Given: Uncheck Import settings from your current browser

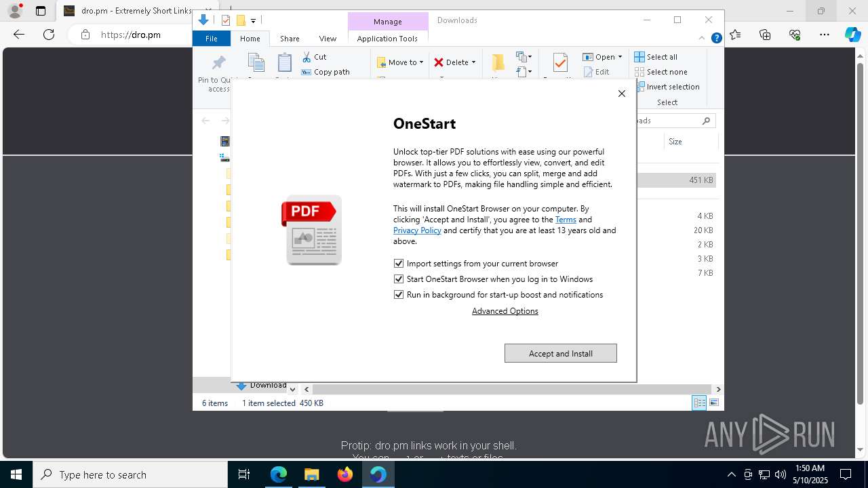Looking at the screenshot, I should click(x=399, y=264).
